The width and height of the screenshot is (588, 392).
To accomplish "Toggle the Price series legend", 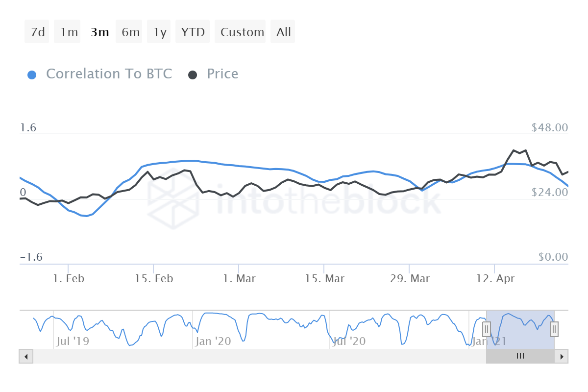I will (222, 74).
